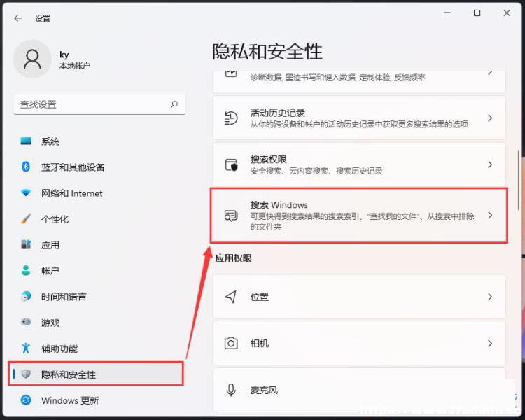The image size is (525, 420).
Task: Select 隐私和安全性 in the sidebar
Action: 97,374
